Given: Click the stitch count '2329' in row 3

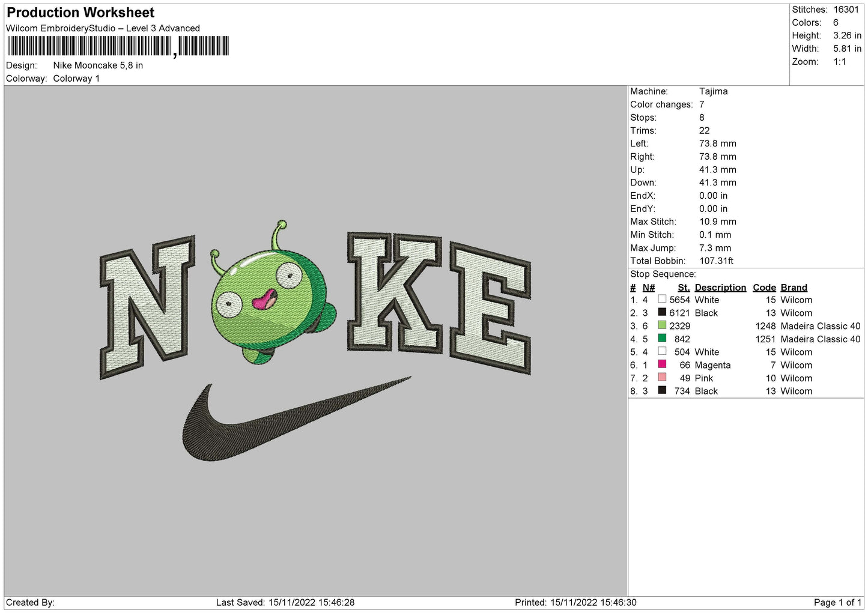Looking at the screenshot, I should tap(680, 326).
